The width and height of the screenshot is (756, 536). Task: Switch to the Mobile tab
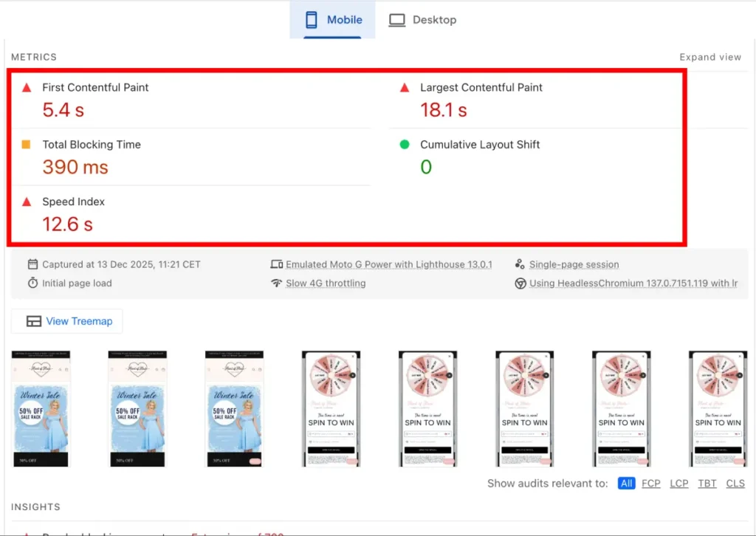click(332, 20)
